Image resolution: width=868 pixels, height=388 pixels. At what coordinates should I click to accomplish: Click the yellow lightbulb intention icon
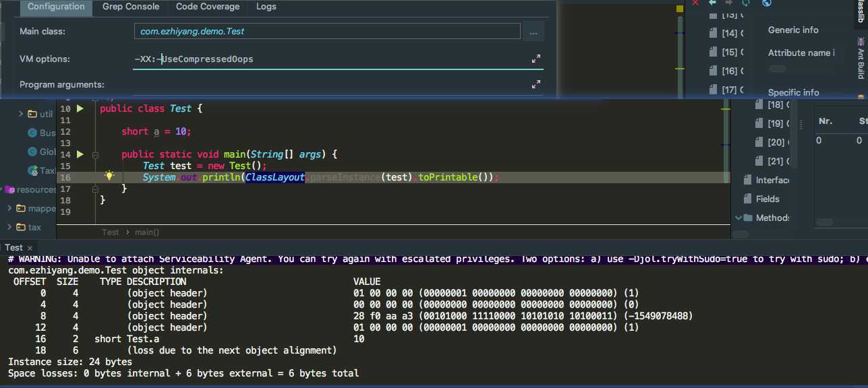[109, 176]
